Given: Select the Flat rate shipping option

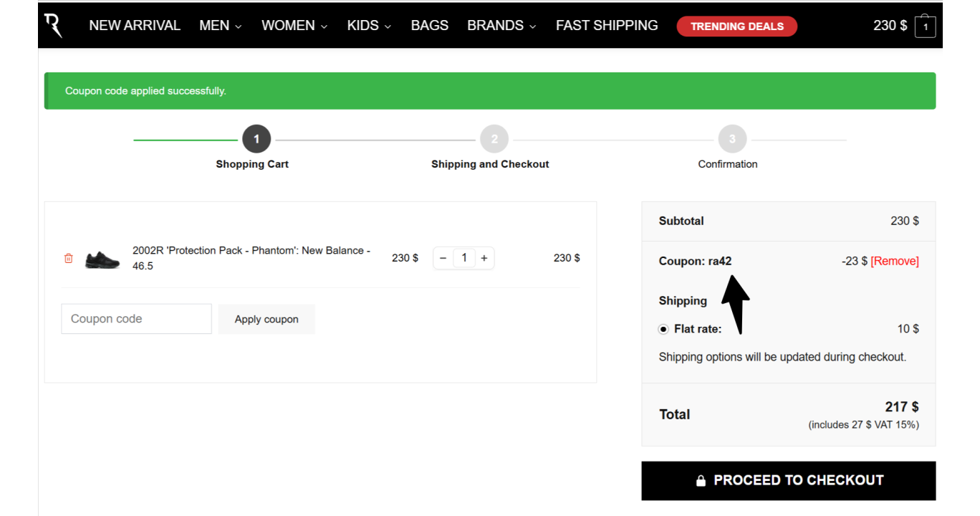Looking at the screenshot, I should click(663, 329).
